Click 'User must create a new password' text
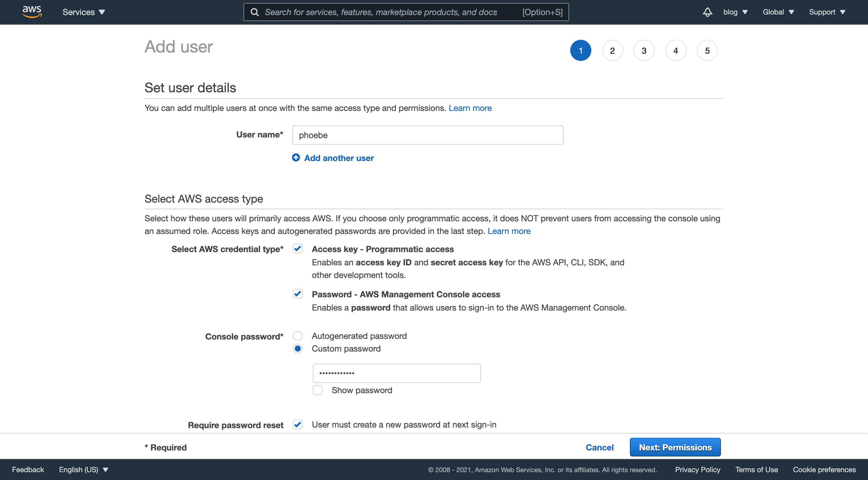The height and width of the screenshot is (480, 868). click(x=404, y=425)
